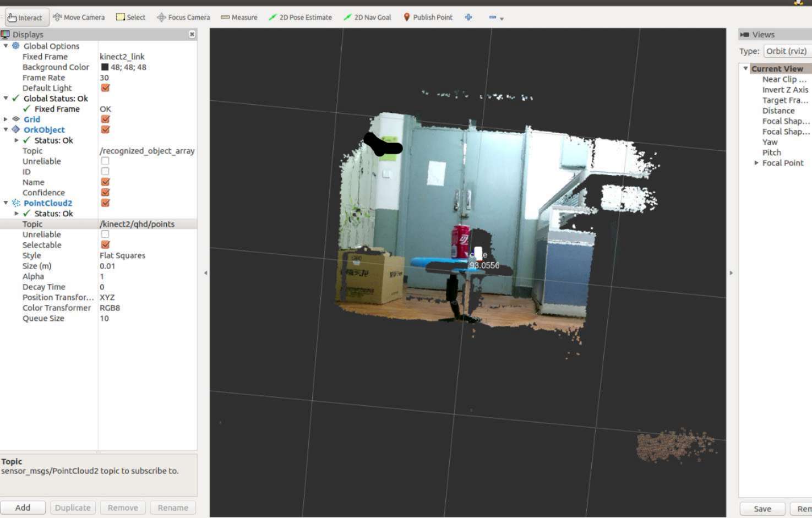Disable the Grid display checkbox
The image size is (812, 518).
point(105,119)
